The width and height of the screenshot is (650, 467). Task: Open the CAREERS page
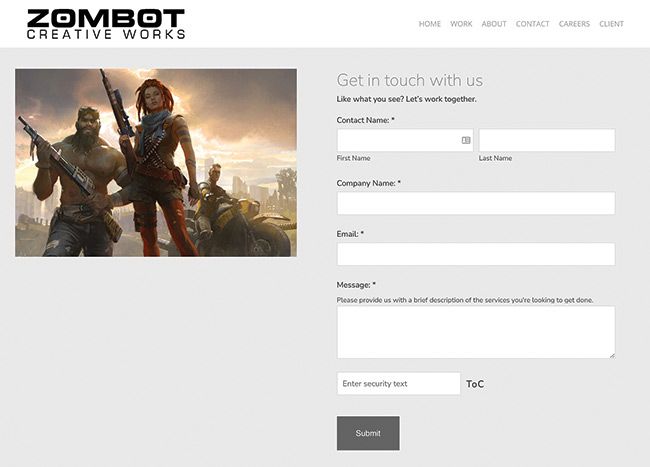[x=574, y=24]
